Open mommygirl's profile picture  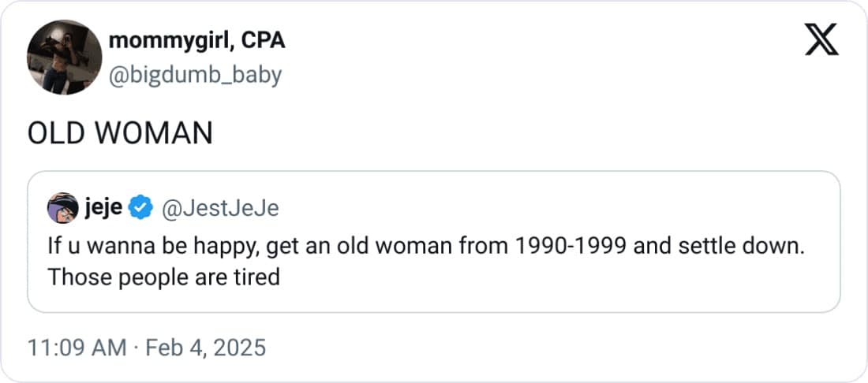[x=64, y=58]
